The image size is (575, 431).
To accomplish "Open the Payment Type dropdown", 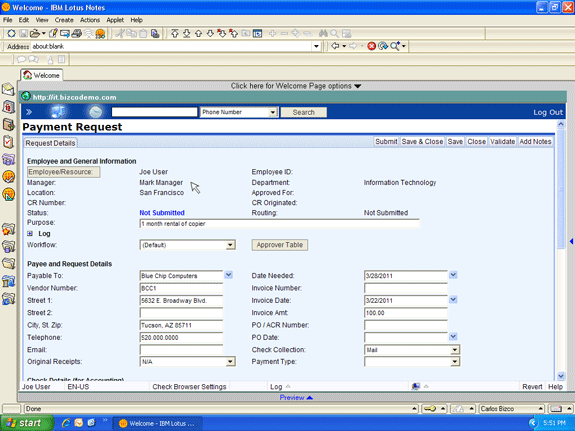I will tap(455, 362).
